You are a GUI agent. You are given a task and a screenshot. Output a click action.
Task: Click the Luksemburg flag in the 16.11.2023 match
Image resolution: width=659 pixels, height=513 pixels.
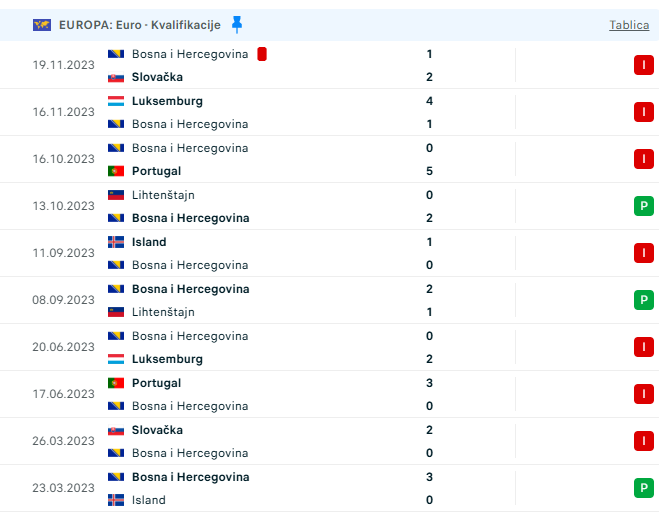click(x=116, y=101)
